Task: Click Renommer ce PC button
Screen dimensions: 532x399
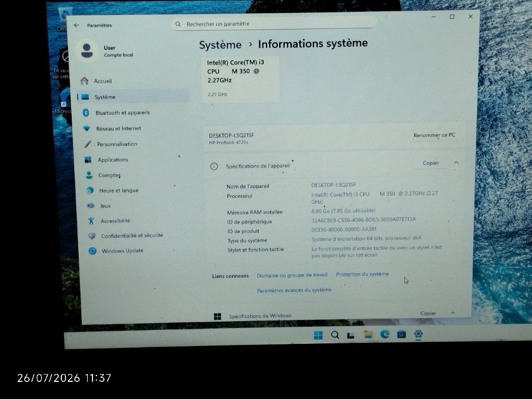Action: click(434, 135)
